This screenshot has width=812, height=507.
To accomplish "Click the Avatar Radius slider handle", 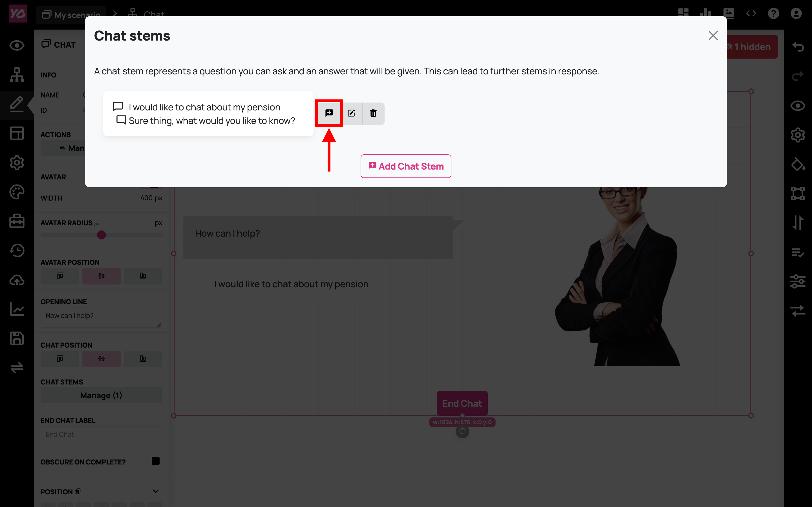I will pos(101,235).
